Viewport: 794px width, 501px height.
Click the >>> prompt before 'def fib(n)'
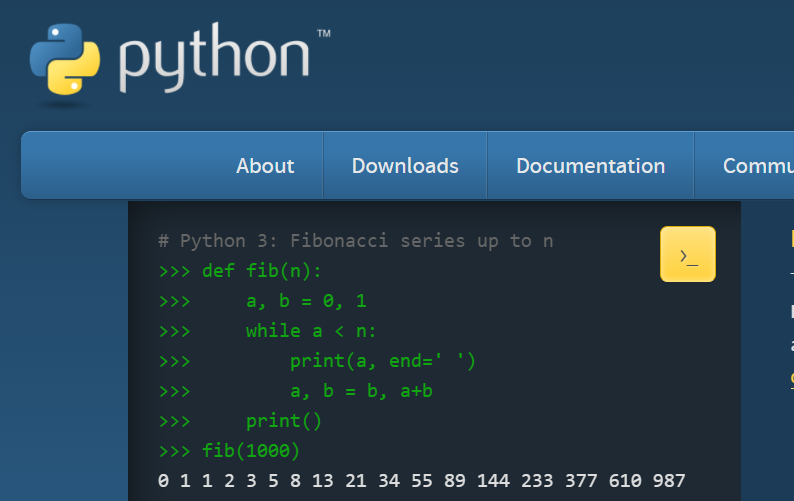coord(174,271)
